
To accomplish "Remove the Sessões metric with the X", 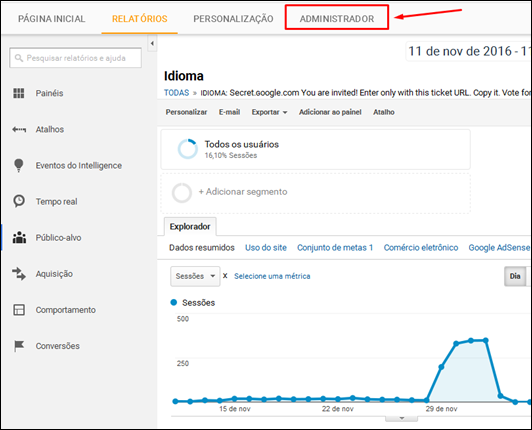I will 225,276.
